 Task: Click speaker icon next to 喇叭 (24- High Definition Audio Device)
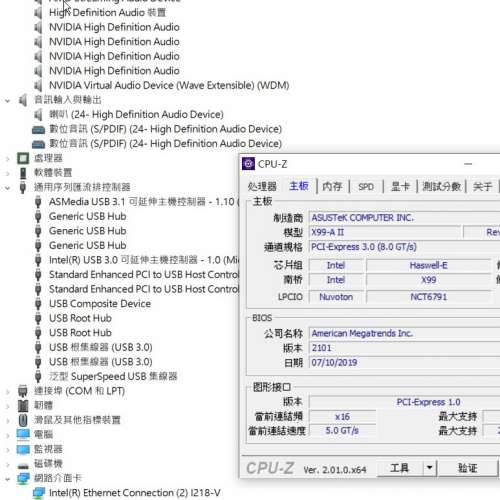(x=38, y=115)
